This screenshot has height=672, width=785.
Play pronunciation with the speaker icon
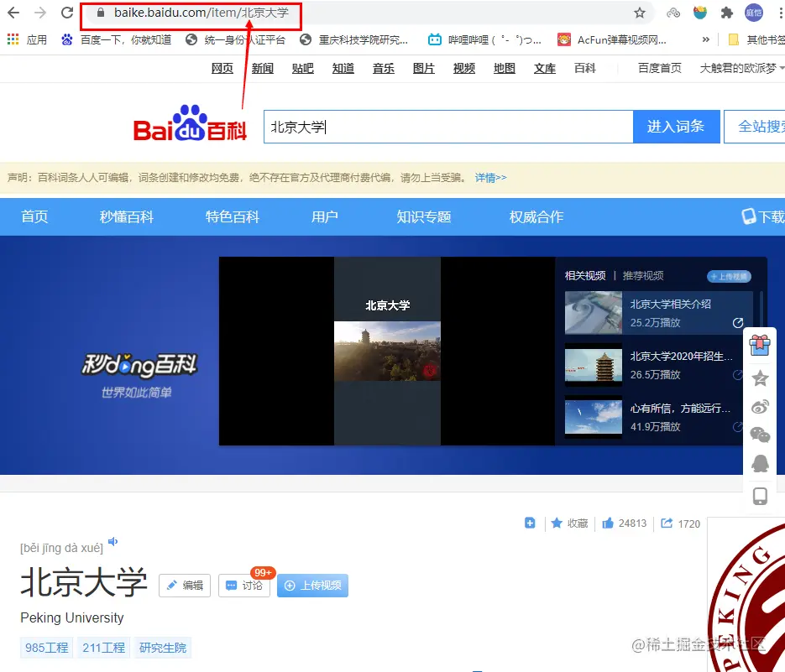pos(113,541)
